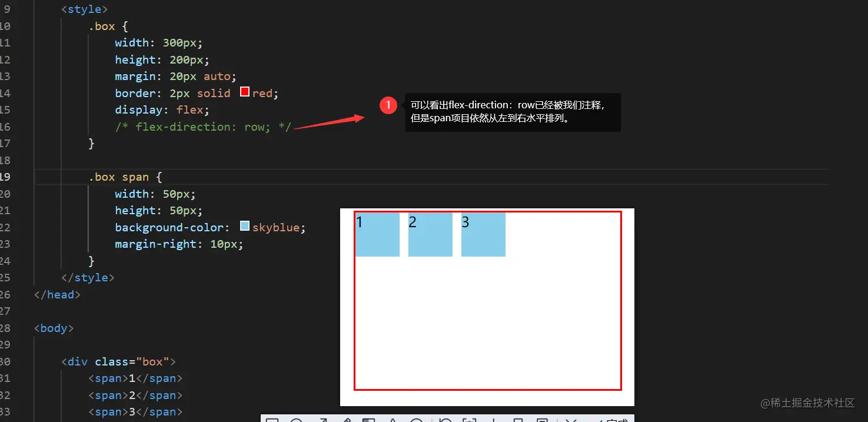Click the blue box labeled 3 in preview
The image size is (868, 422).
pos(483,234)
